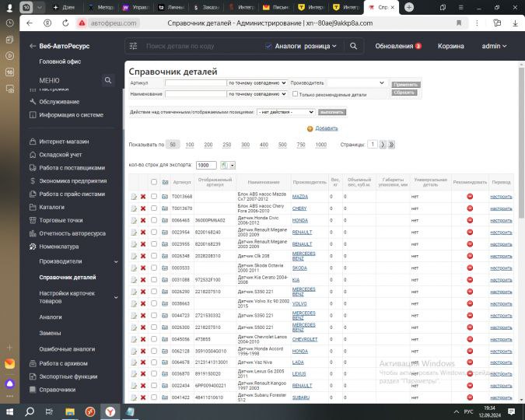Go to the next page arrow
525x420 pixels.
(x=382, y=145)
